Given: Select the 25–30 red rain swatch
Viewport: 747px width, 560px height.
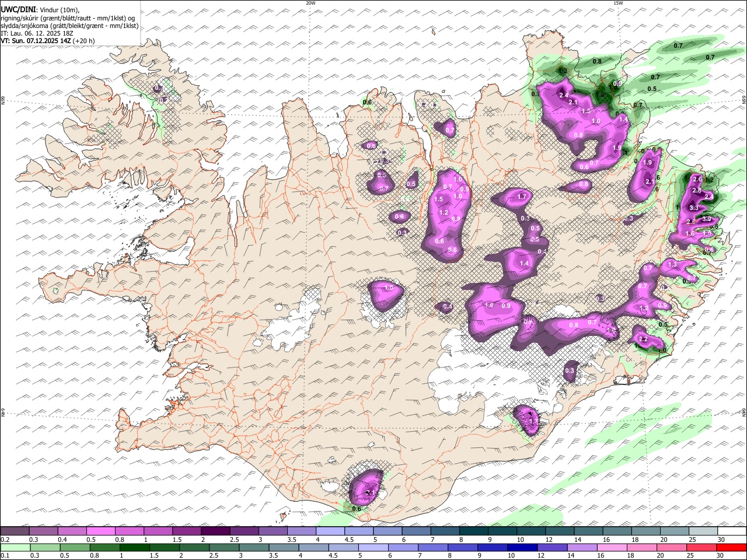Looking at the screenshot, I should pos(701,548).
